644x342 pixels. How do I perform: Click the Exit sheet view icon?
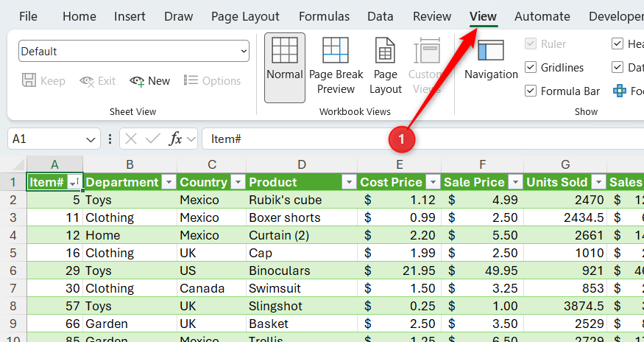[87, 81]
